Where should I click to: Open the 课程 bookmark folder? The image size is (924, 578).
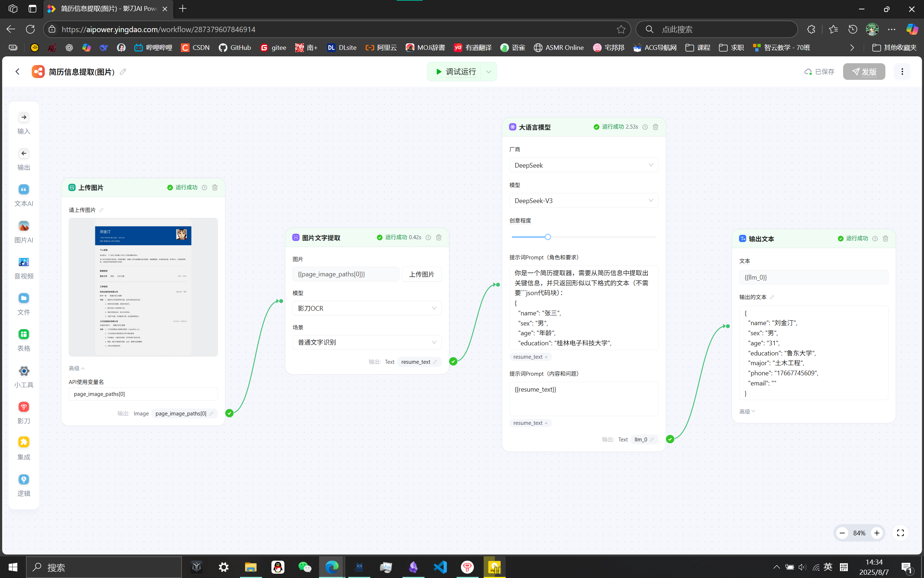(x=698, y=47)
